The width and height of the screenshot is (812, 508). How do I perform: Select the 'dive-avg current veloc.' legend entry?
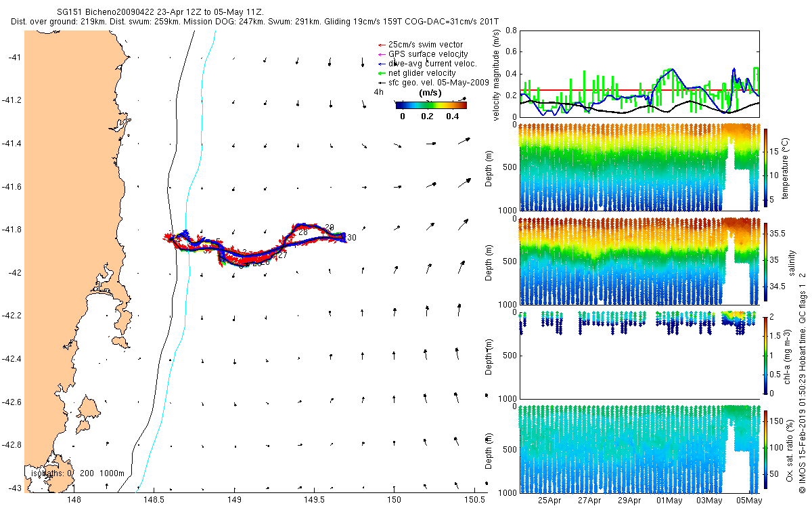coord(427,64)
